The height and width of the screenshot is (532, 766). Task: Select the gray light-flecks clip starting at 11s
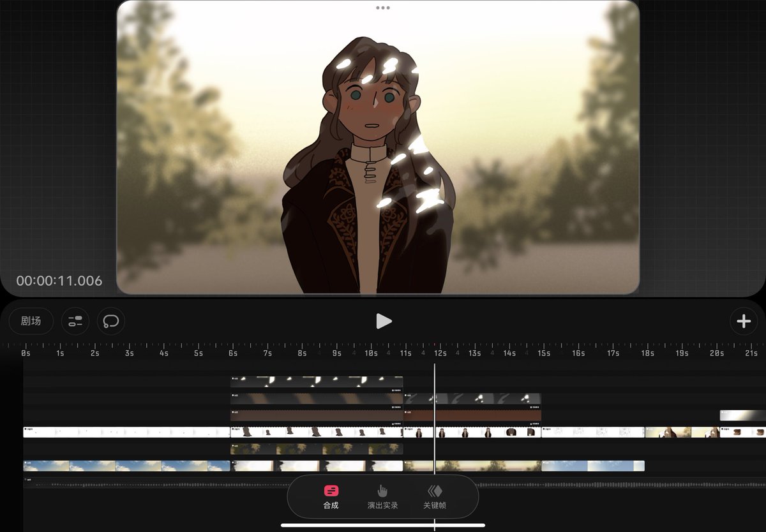pos(472,398)
